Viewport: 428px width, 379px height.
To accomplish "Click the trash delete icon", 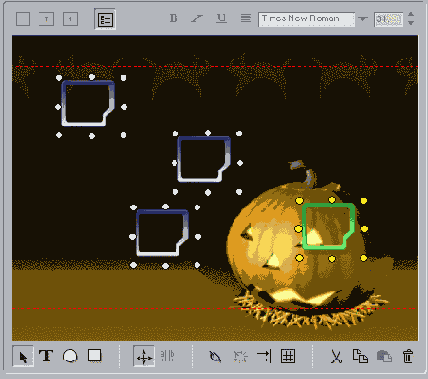I will point(408,356).
